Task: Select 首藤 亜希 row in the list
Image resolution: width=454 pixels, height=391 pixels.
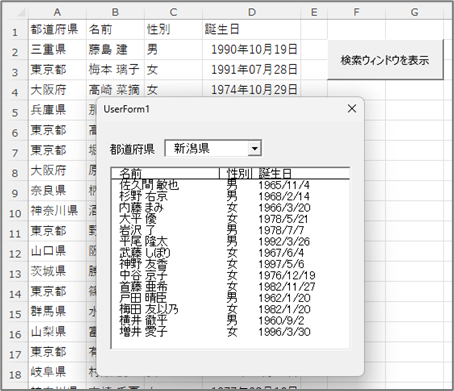Action: tap(230, 287)
